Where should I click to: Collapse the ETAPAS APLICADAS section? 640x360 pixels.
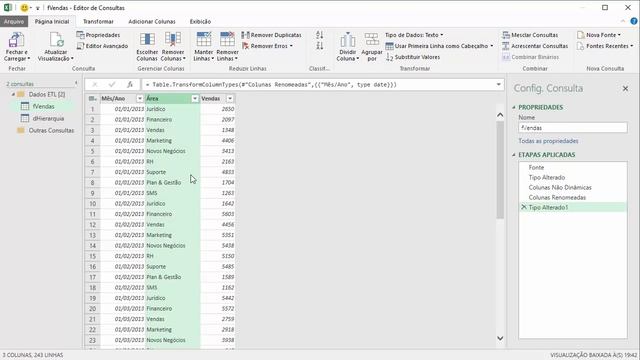coord(514,155)
